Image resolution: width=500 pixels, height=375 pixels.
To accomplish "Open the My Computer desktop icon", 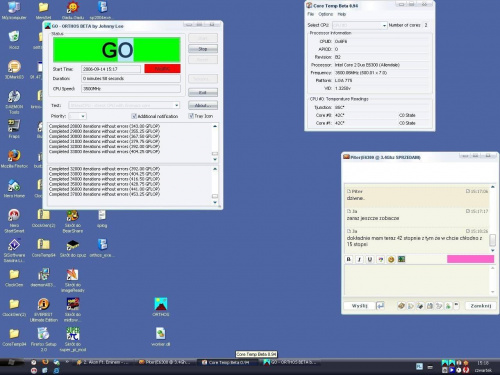I will 14,11.
